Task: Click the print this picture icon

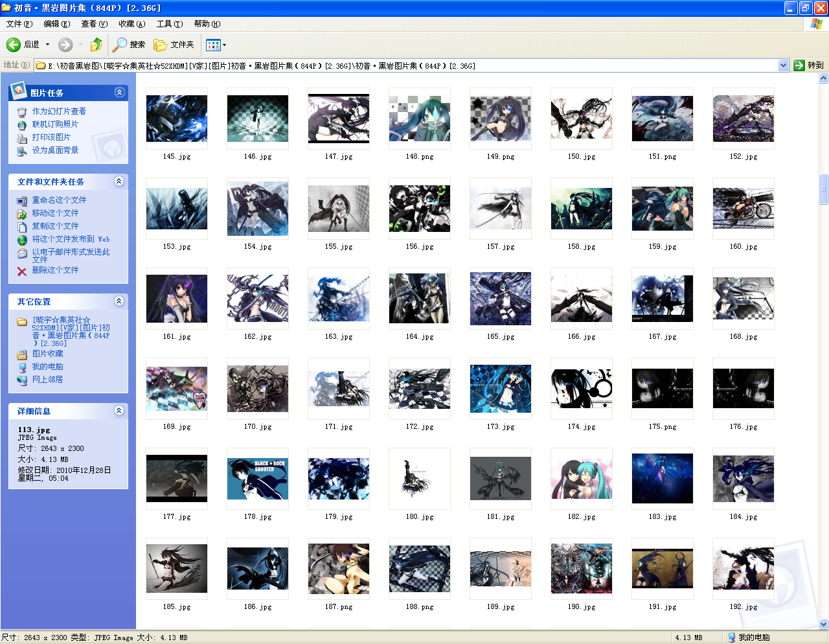Action: coord(22,138)
